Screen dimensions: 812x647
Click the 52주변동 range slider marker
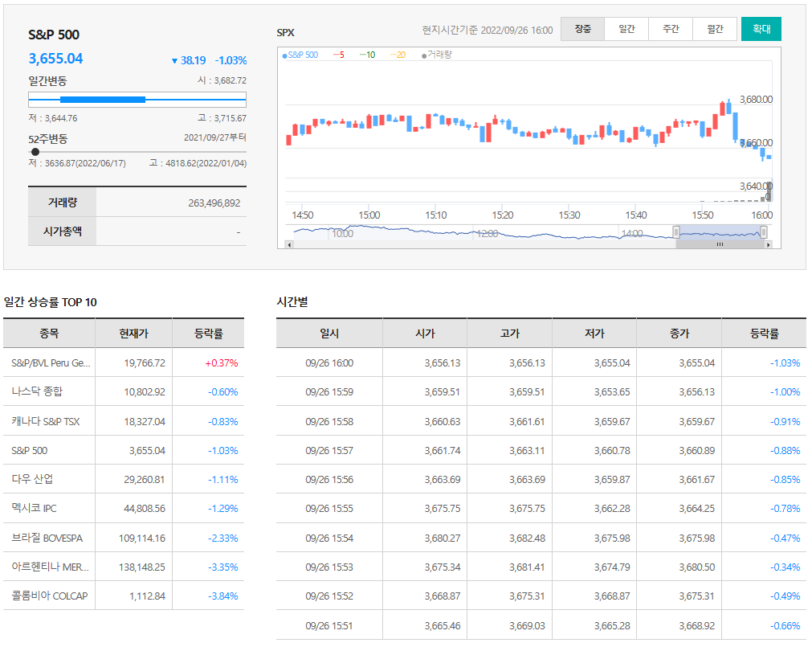point(35,152)
